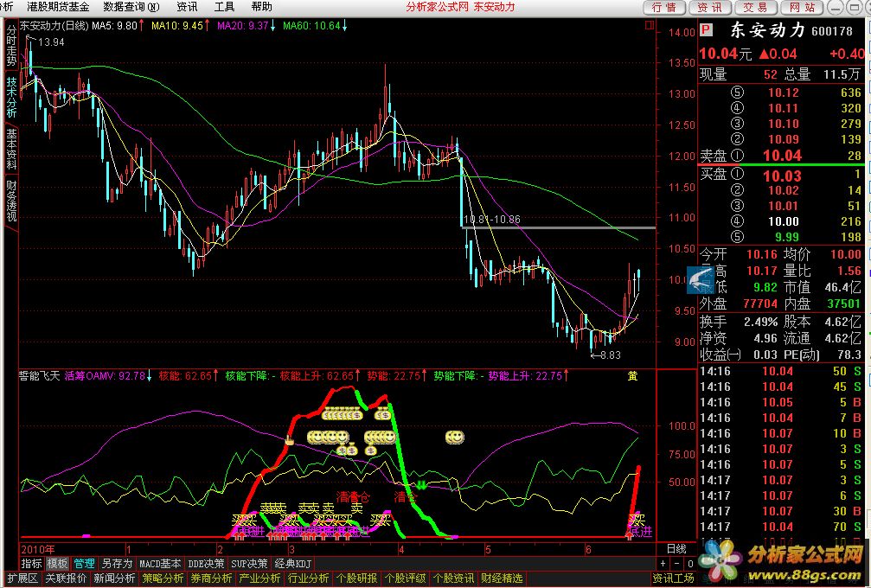871x588 pixels.
Task: Click the 活筹OAMV: 92.78 label
Action: [108, 376]
